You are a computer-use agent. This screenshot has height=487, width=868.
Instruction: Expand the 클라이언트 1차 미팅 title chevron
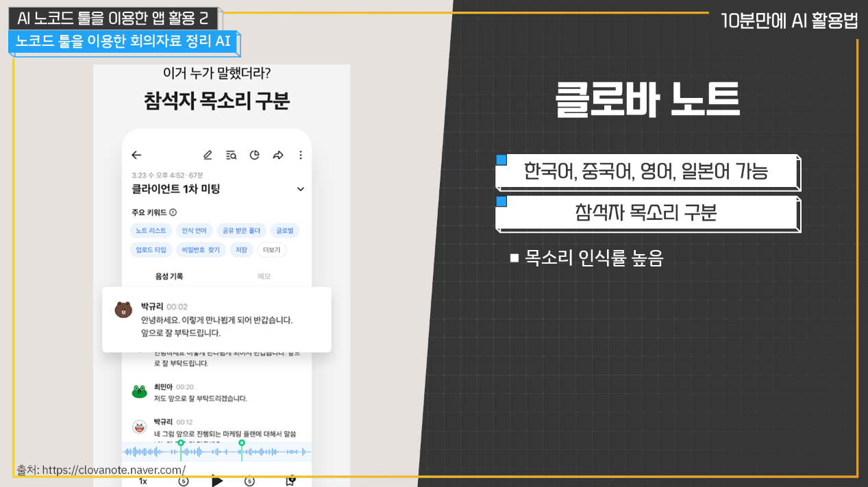300,189
